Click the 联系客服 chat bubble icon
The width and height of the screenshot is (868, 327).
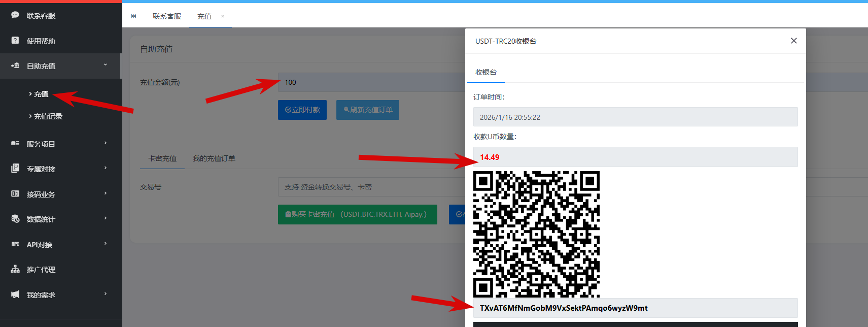click(x=15, y=15)
